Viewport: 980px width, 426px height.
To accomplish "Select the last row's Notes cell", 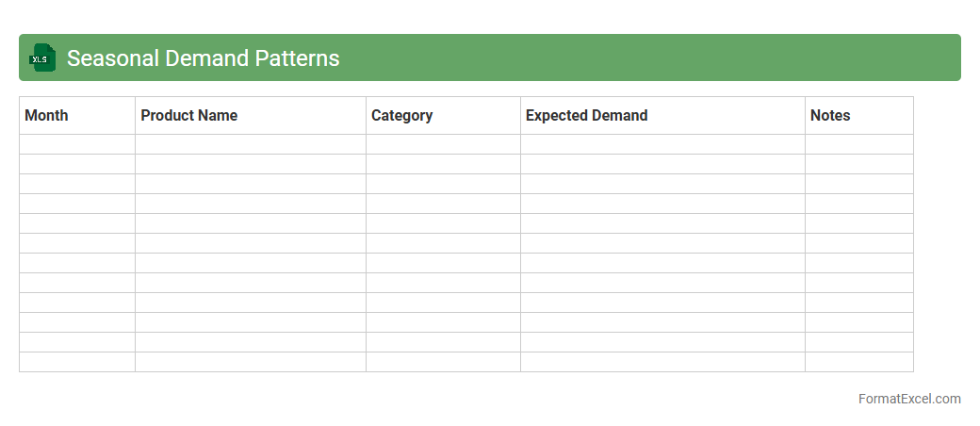I will pyautogui.click(x=858, y=362).
